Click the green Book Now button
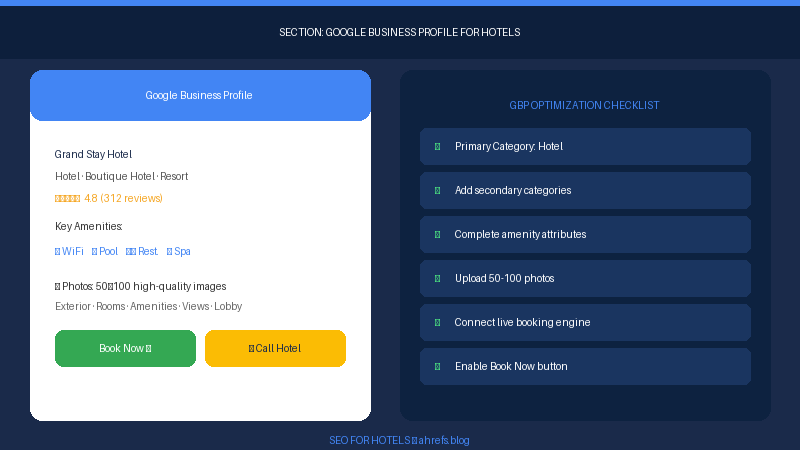Viewport: 800px width, 450px height. click(x=125, y=348)
